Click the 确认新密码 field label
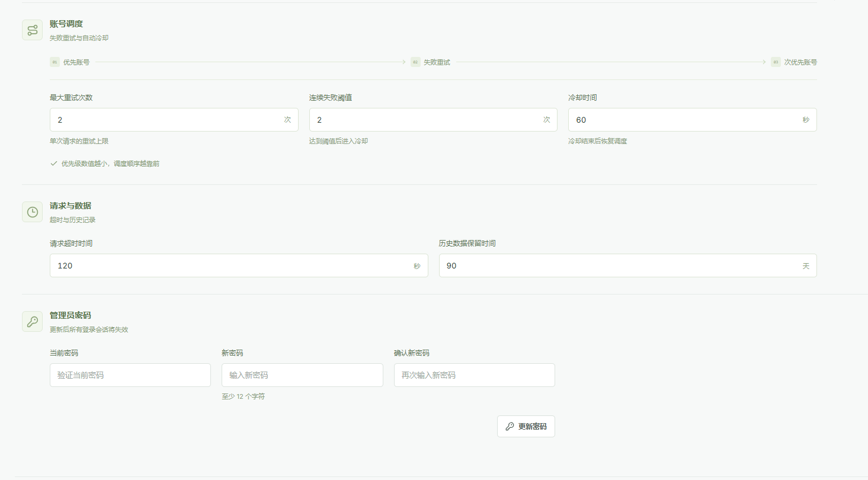868x480 pixels. pos(412,353)
